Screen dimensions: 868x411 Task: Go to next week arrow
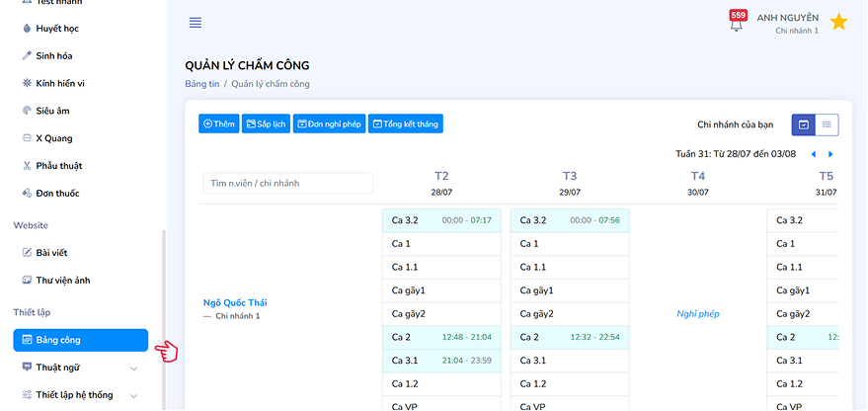830,154
